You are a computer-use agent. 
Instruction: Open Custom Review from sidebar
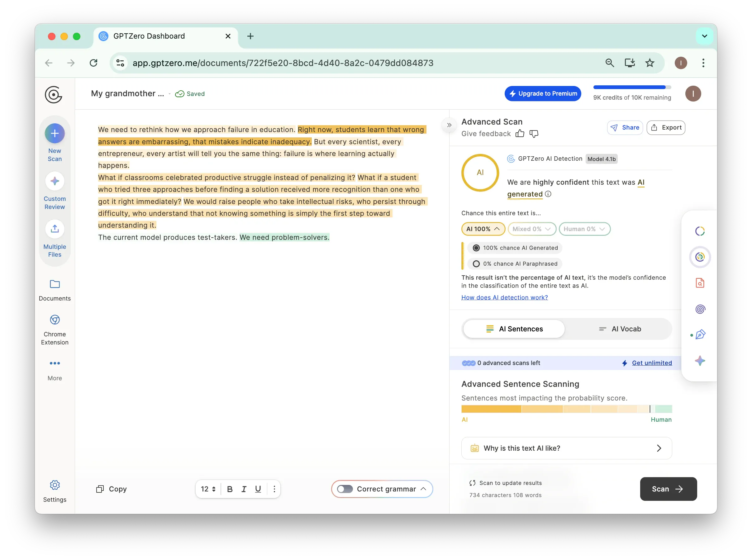coord(55,181)
